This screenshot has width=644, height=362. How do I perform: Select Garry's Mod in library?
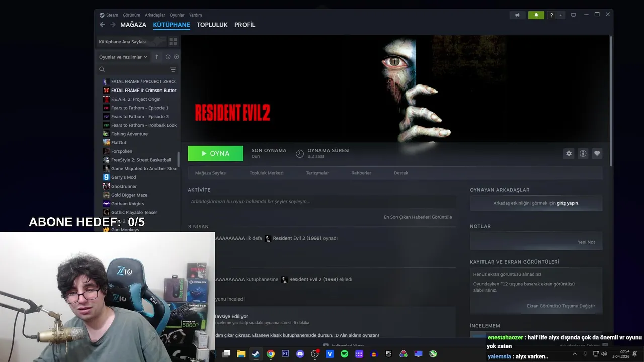click(x=140, y=177)
